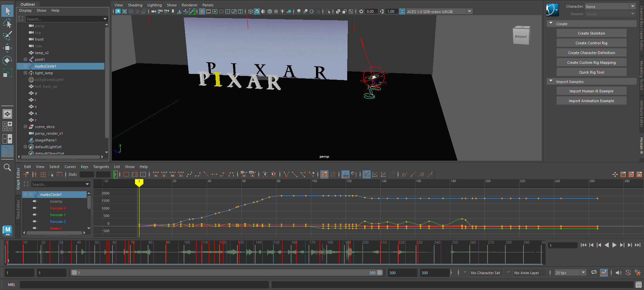Viewport: 644px width, 290px height.
Task: Toggle loop playback icon
Action: (x=594, y=273)
